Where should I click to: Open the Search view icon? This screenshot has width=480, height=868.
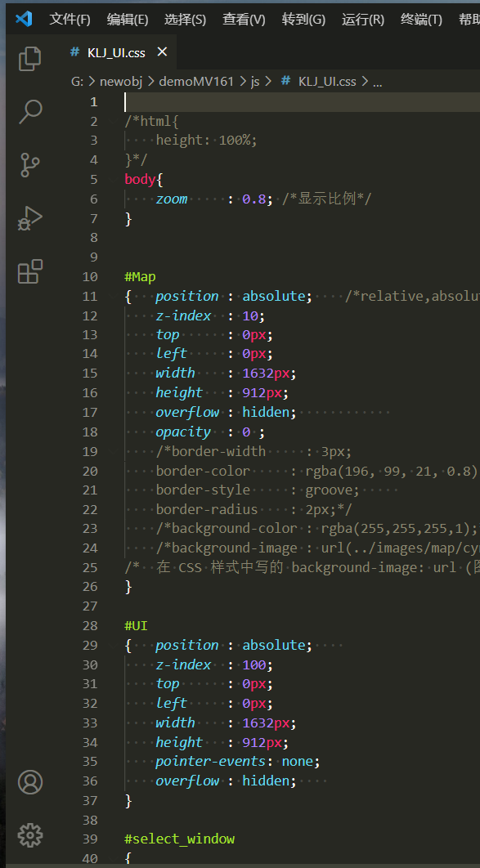[x=30, y=112]
